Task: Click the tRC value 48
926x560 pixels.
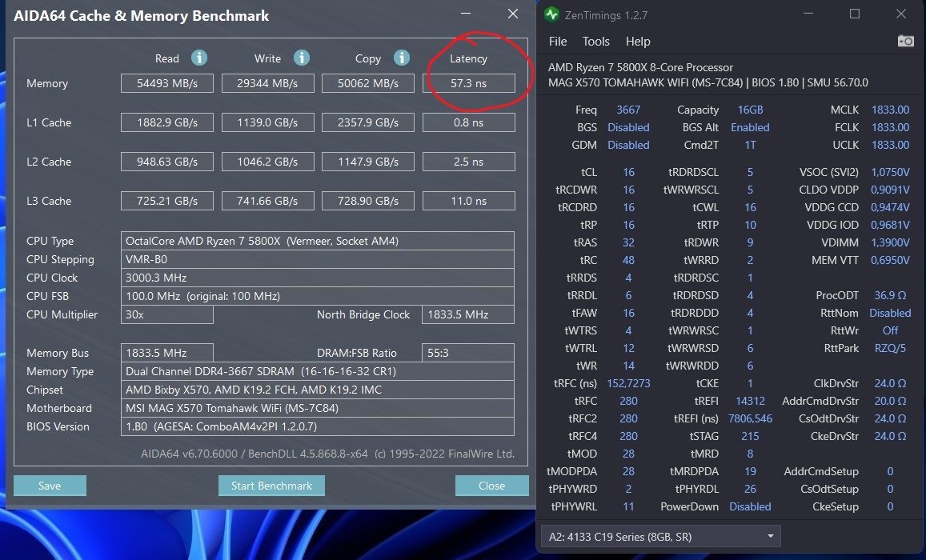Action: pos(628,260)
